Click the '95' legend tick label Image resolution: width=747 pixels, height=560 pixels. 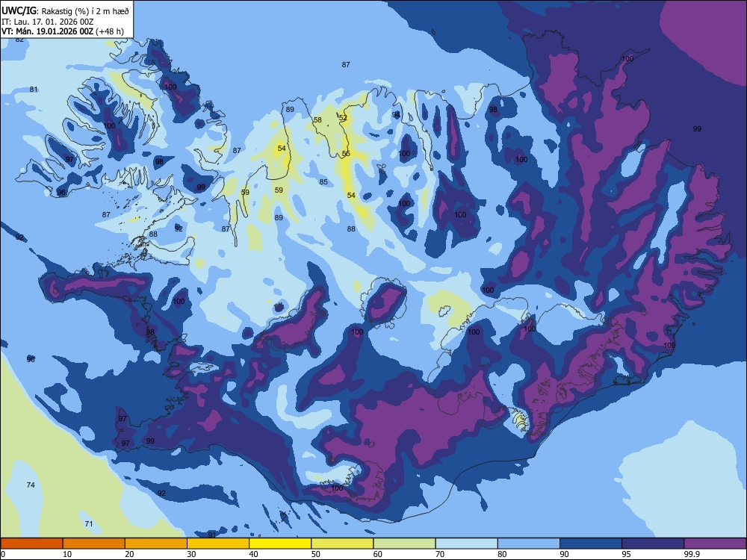[x=626, y=554]
